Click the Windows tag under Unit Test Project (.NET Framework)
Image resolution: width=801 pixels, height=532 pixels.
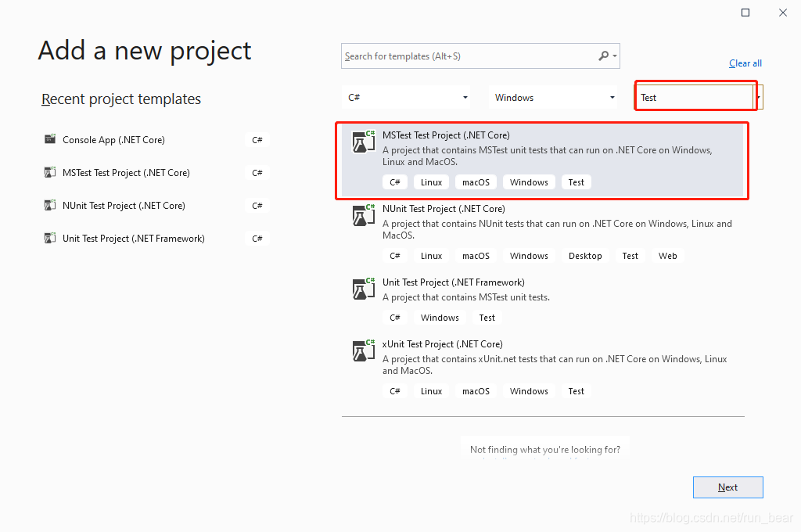(x=440, y=318)
